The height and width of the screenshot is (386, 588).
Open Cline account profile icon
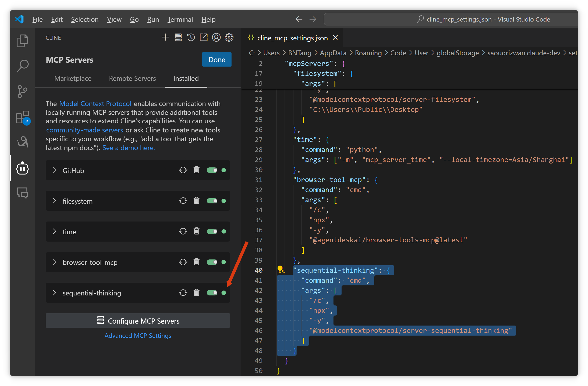click(x=216, y=38)
